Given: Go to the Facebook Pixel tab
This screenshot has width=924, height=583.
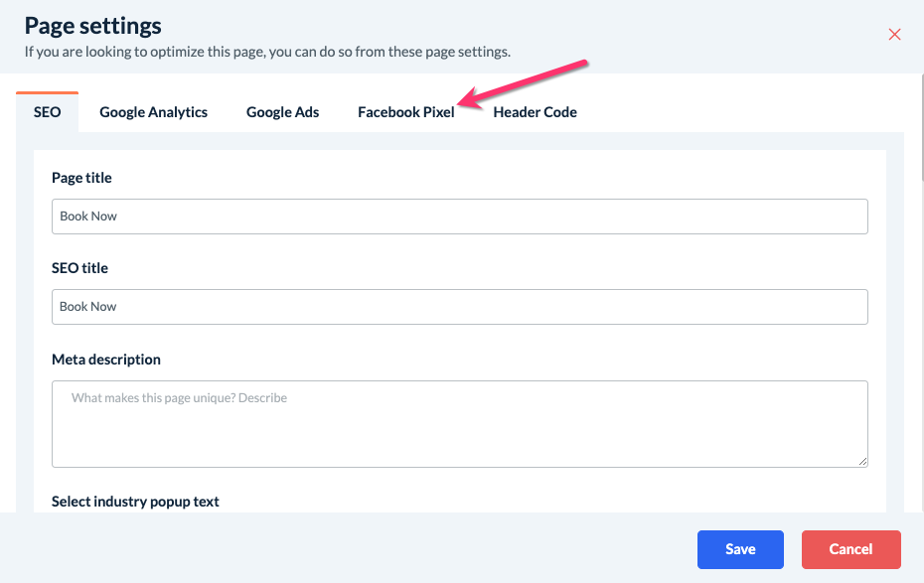Looking at the screenshot, I should tap(405, 112).
